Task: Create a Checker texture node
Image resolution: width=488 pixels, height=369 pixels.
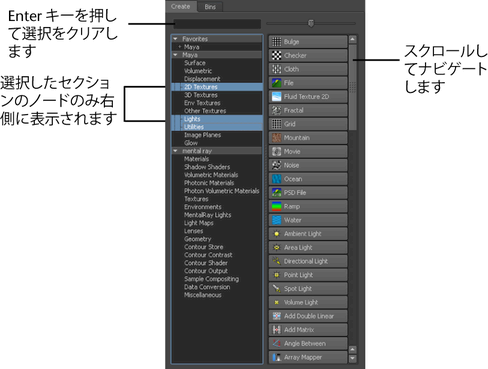Action: pos(308,55)
